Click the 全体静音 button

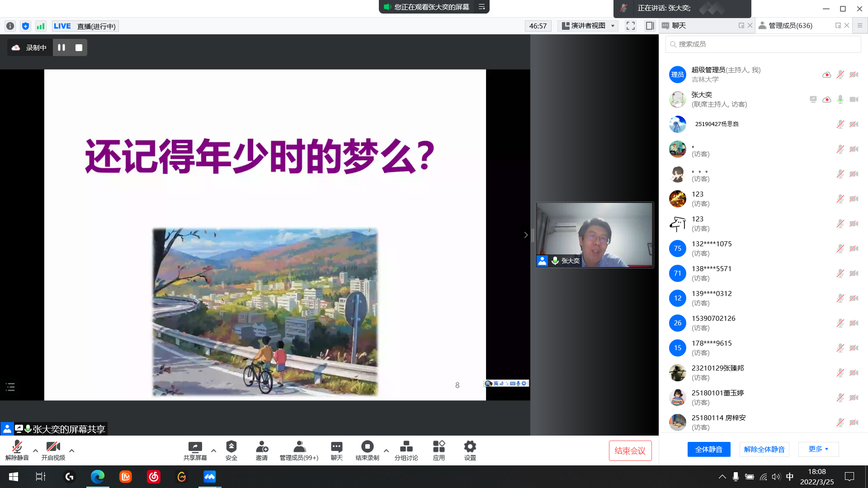[x=708, y=449]
